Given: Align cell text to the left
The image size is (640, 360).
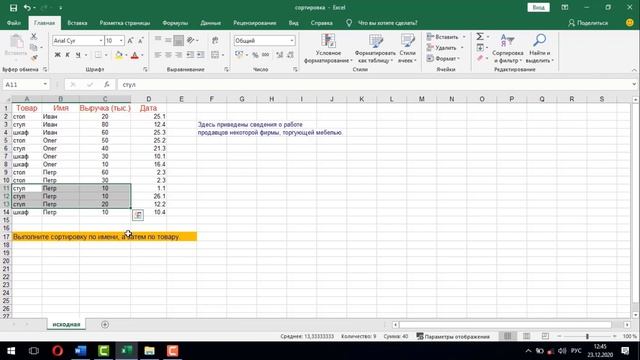Looking at the screenshot, I should click(x=158, y=55).
